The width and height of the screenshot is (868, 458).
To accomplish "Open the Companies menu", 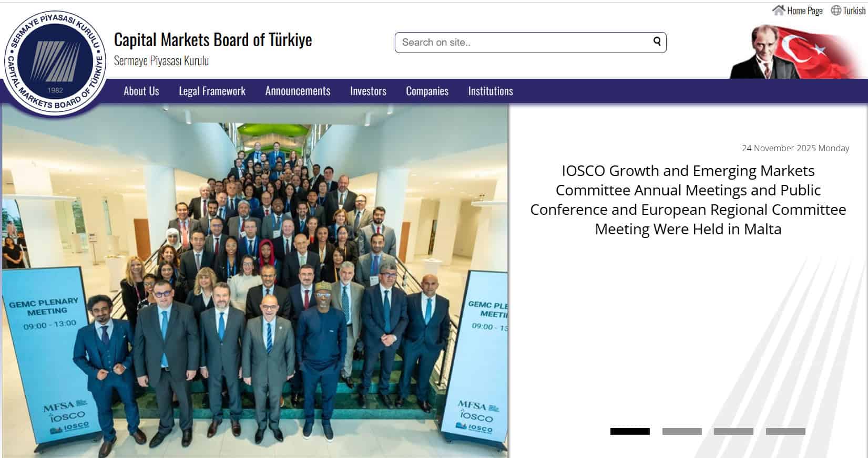I will click(x=427, y=91).
